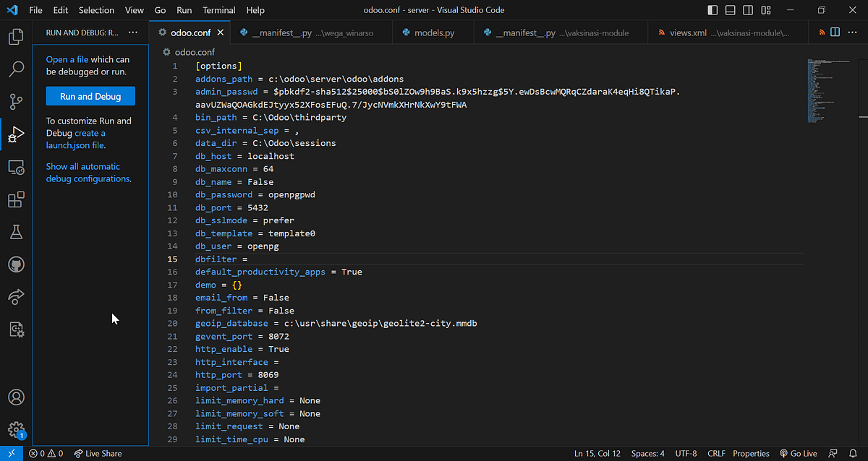Open Manage settings gear with badge
Screen dimensions: 868x461
(x=16, y=428)
